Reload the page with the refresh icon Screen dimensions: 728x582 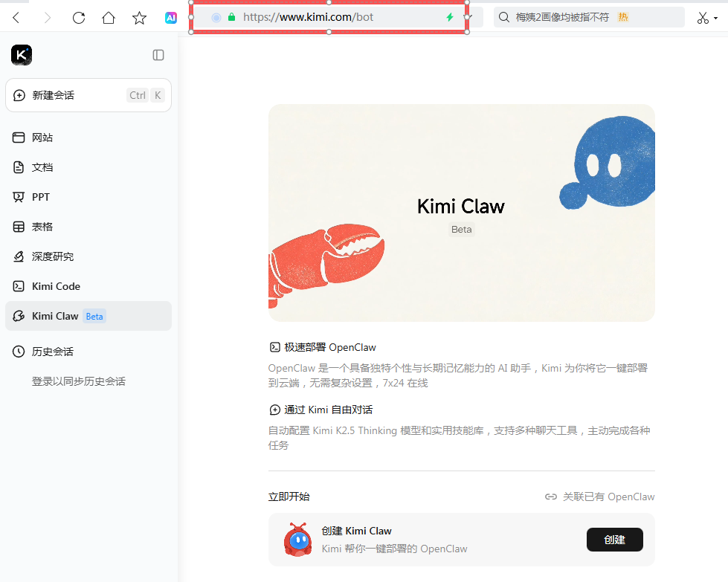79,18
